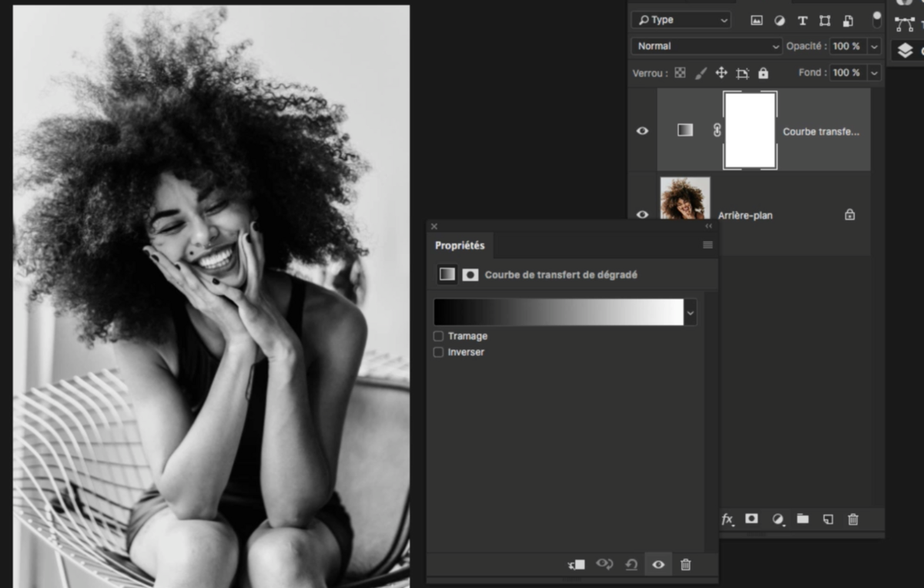
Task: Expand the Opacité slider arrow
Action: point(874,46)
